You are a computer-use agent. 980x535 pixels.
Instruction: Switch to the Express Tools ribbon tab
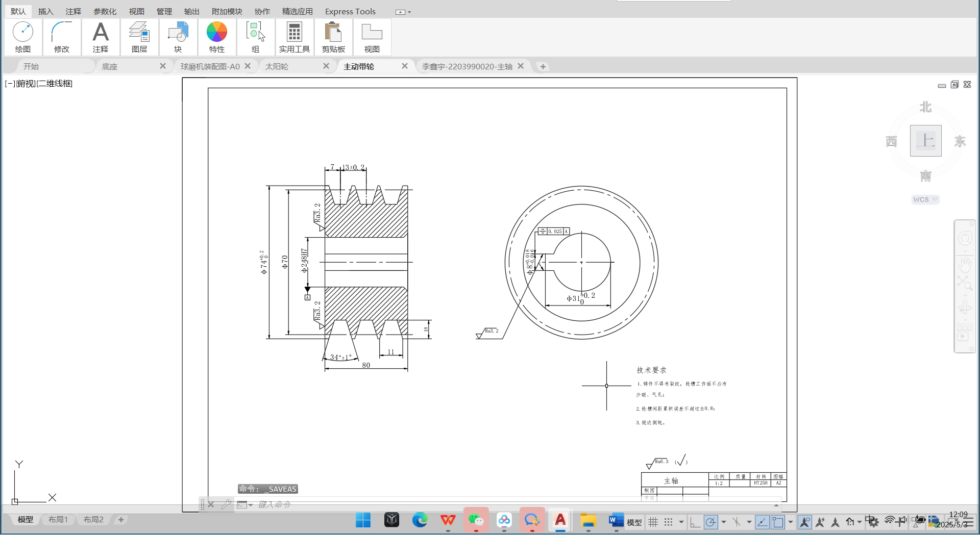click(x=350, y=11)
